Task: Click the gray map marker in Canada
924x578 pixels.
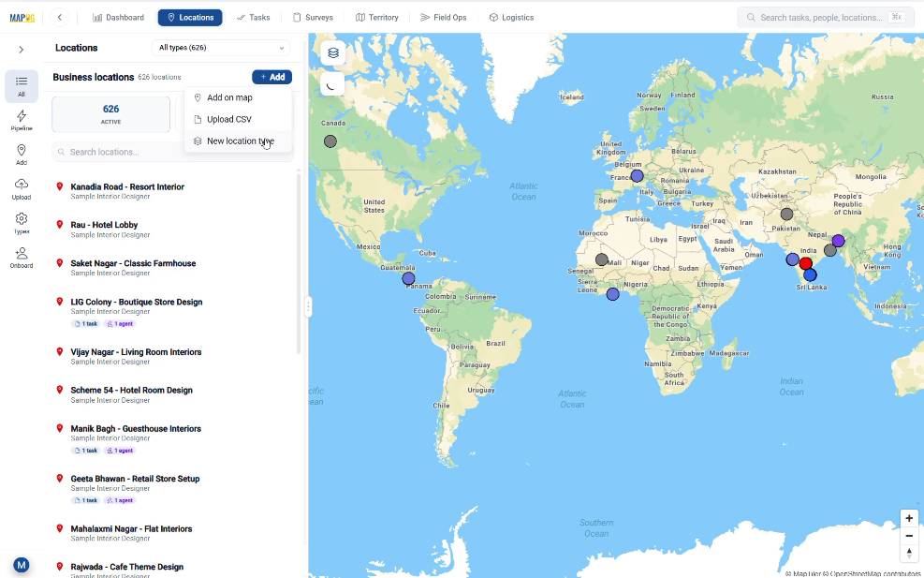Action: tap(330, 141)
